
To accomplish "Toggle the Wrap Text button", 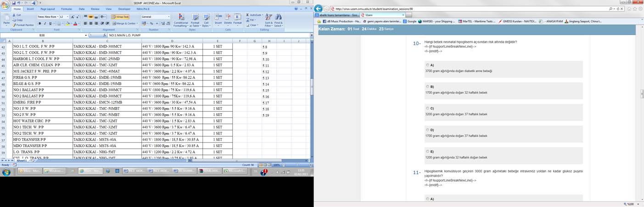I will click(x=120, y=17).
